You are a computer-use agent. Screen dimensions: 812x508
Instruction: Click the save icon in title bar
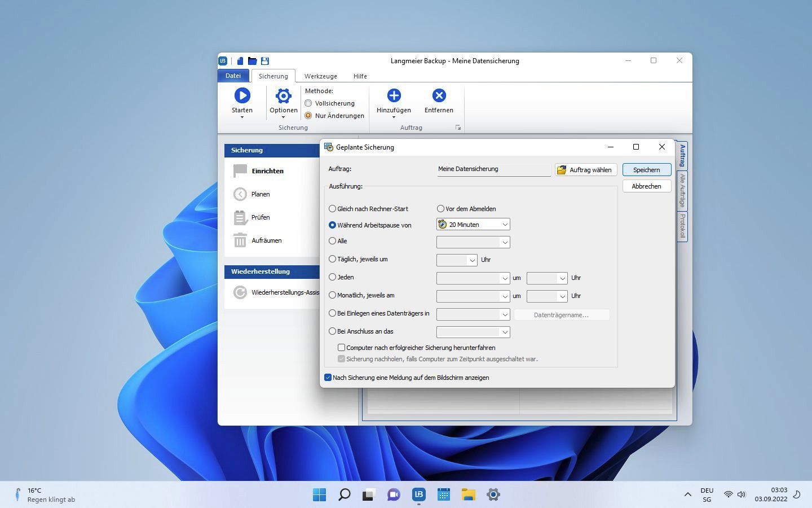pos(265,61)
